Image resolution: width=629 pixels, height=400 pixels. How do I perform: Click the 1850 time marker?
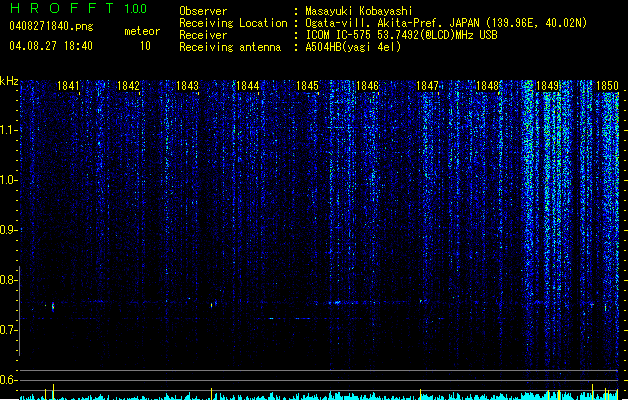pos(607,86)
